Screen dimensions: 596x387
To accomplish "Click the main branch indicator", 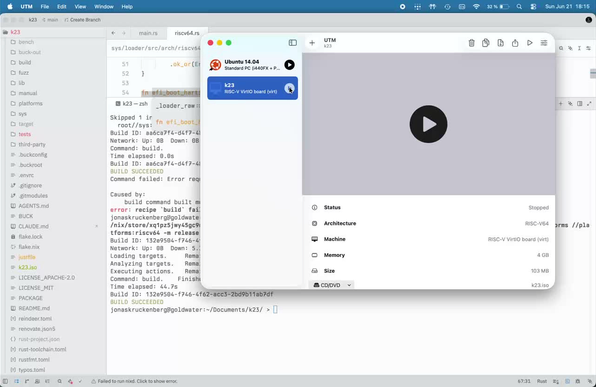I will click(x=50, y=20).
